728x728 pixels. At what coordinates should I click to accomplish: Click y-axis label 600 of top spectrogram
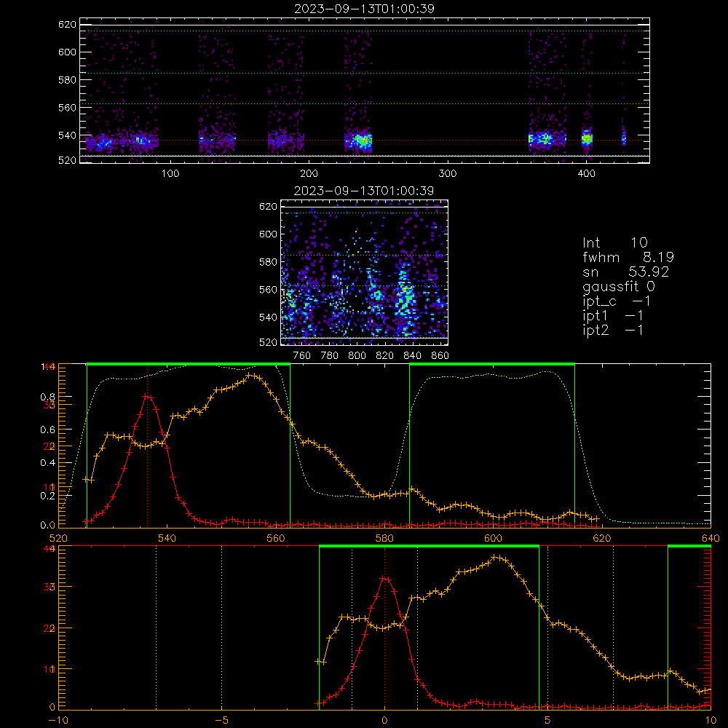67,52
